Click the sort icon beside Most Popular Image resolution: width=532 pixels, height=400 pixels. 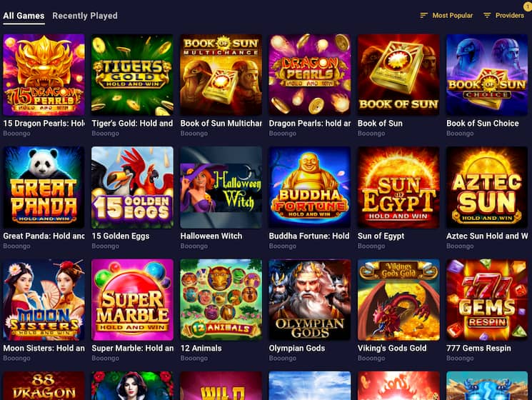tap(423, 15)
